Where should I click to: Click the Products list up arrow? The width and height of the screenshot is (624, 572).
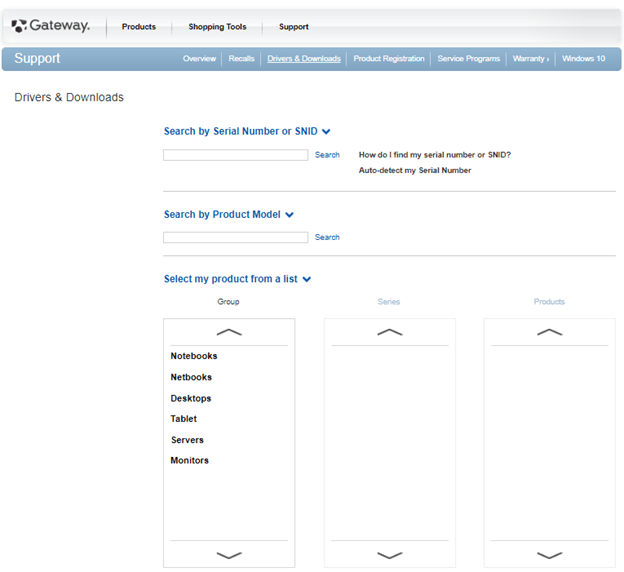click(x=550, y=332)
